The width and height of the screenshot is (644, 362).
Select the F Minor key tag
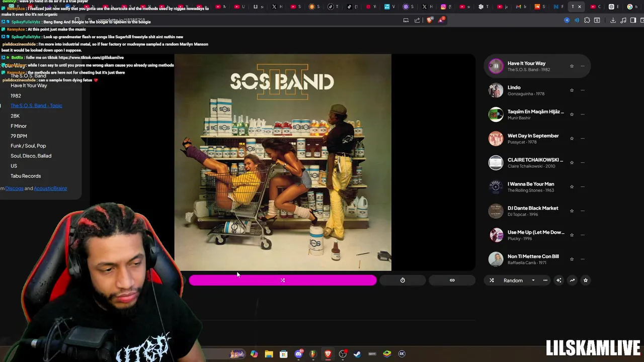click(x=19, y=126)
